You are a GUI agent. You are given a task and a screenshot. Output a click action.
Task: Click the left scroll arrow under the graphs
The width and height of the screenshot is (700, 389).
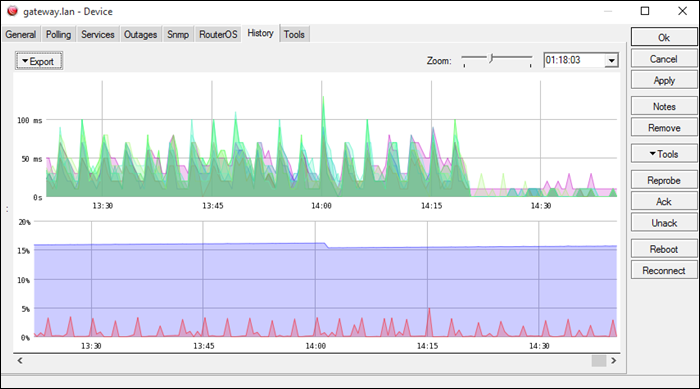click(20, 360)
